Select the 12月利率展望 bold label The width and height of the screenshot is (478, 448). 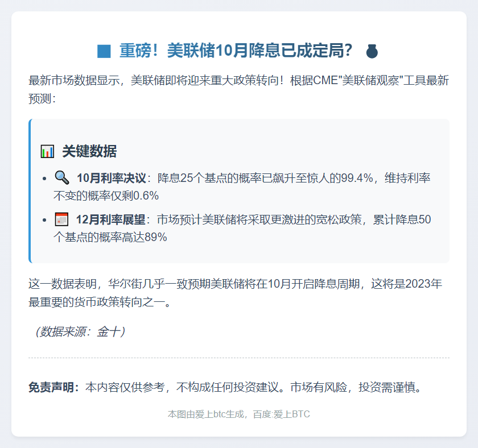pos(111,219)
